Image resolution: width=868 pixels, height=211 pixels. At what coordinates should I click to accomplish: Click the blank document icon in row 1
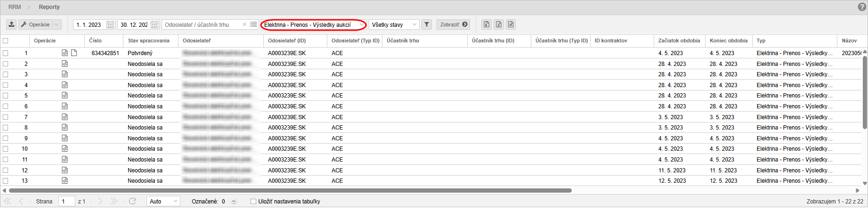pos(74,53)
